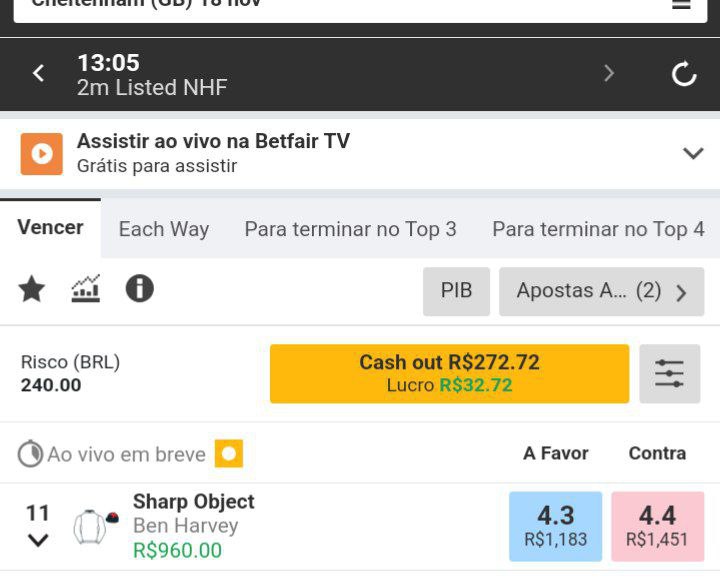Open the price chart graph icon
Screen dimensions: 720x577
[x=85, y=289]
